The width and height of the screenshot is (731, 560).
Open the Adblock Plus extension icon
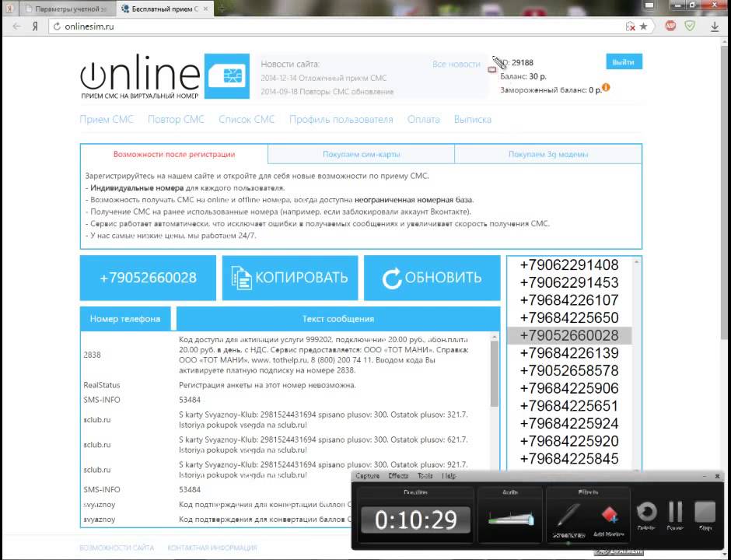670,26
